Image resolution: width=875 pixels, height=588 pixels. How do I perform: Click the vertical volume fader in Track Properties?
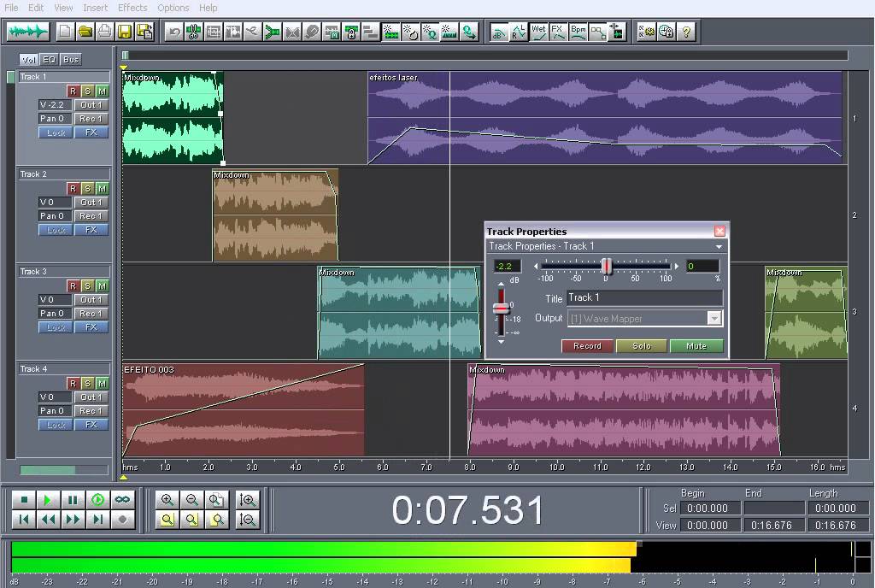501,310
